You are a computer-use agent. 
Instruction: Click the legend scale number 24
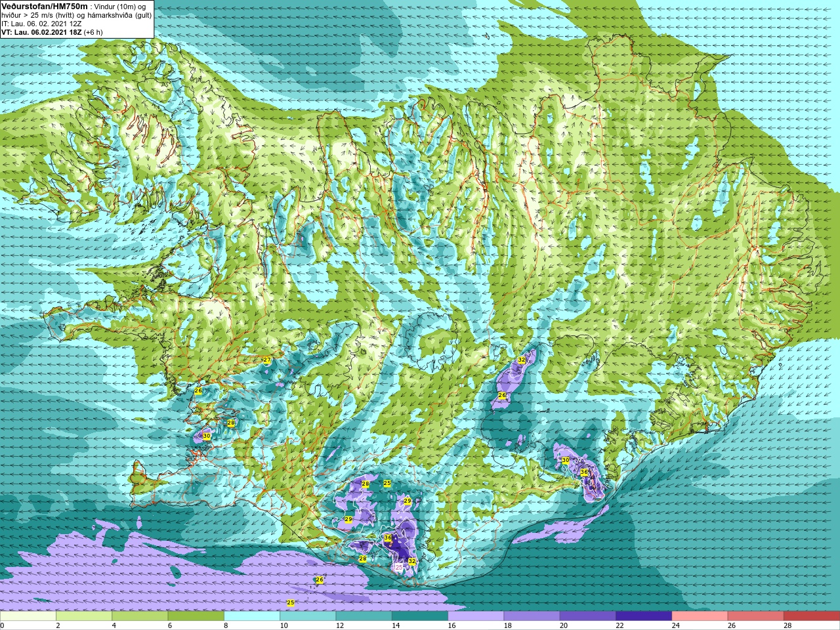pyautogui.click(x=675, y=626)
